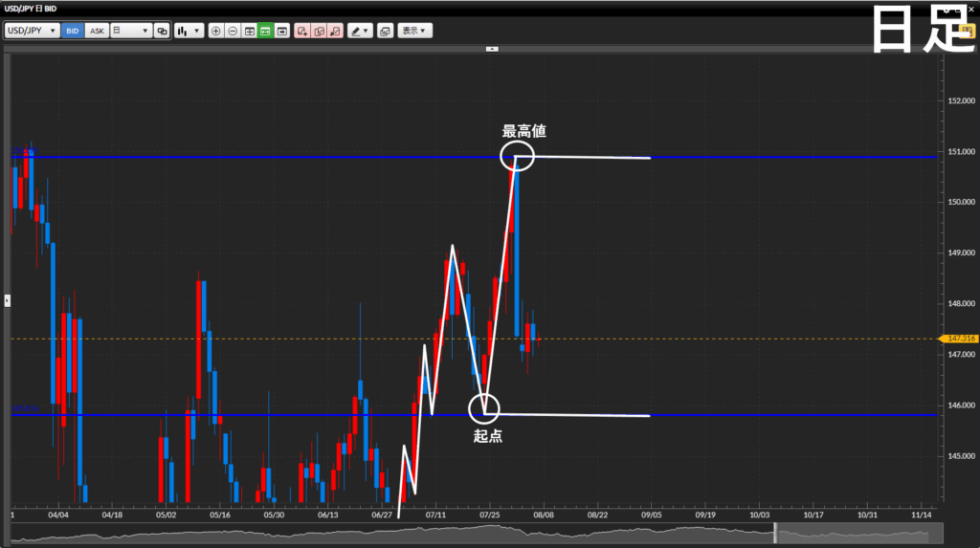This screenshot has width=980, height=548.
Task: Click the 10/17 date axis label
Action: pos(813,515)
